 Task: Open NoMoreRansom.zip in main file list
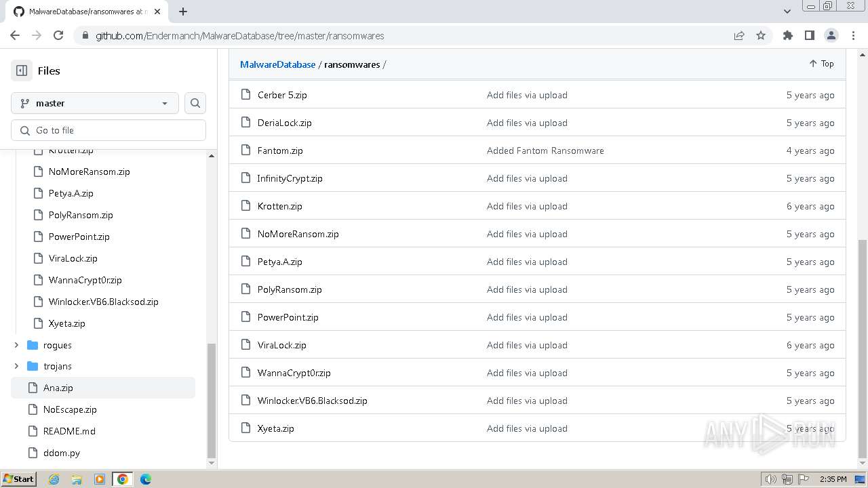click(298, 234)
